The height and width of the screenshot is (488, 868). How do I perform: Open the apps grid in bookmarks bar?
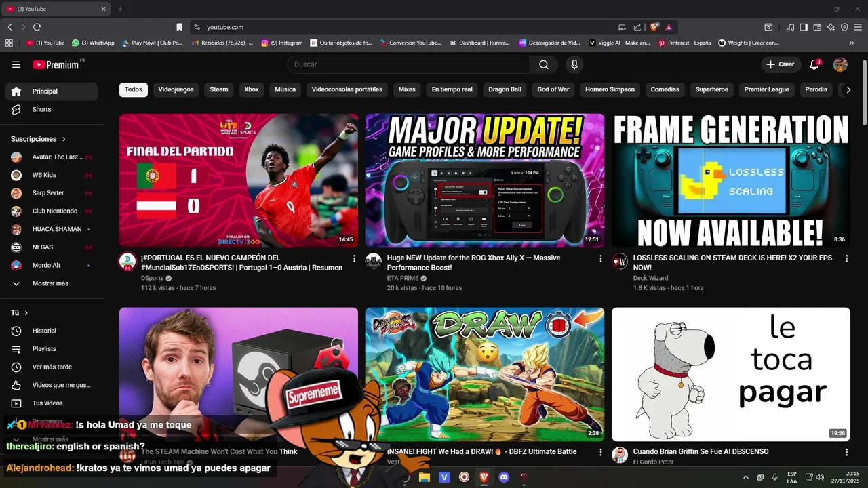coord(9,43)
